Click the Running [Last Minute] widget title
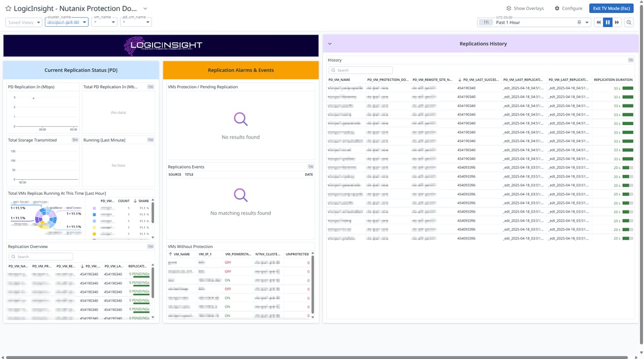Image resolution: width=644 pixels, height=359 pixels. click(x=105, y=140)
